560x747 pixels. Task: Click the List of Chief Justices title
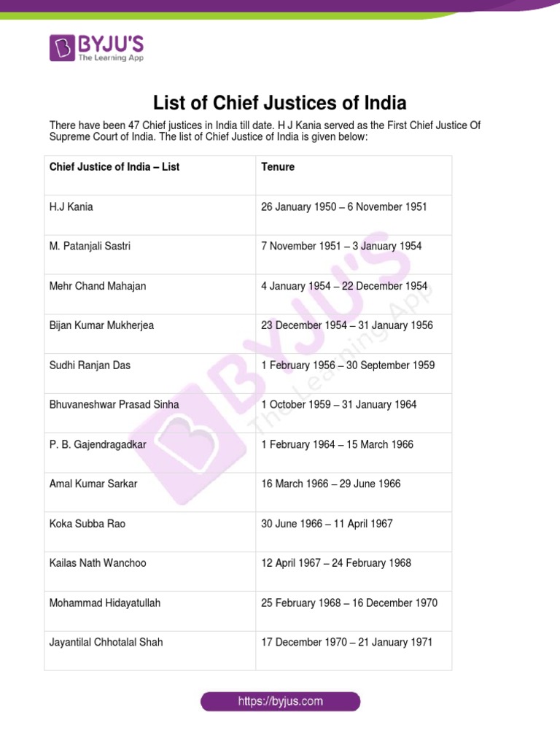pyautogui.click(x=279, y=102)
